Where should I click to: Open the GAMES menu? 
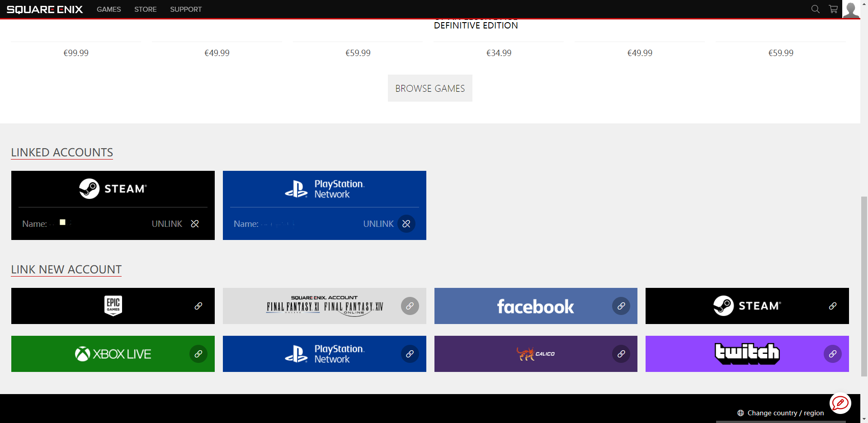108,9
